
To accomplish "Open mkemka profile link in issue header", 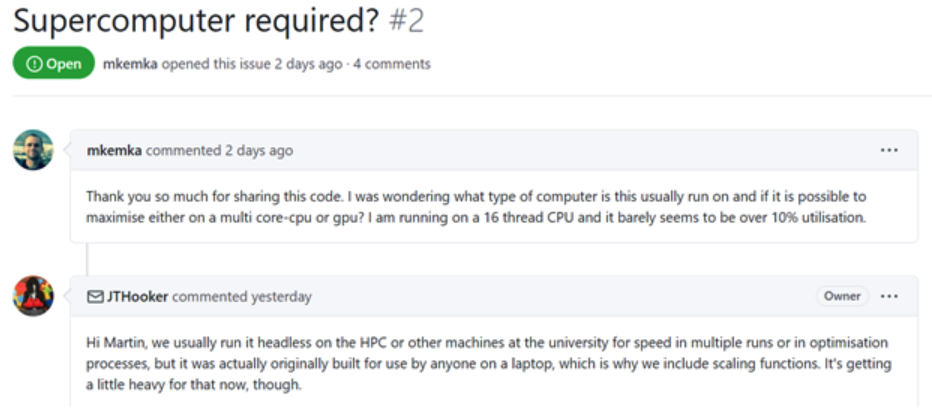I will tap(130, 64).
